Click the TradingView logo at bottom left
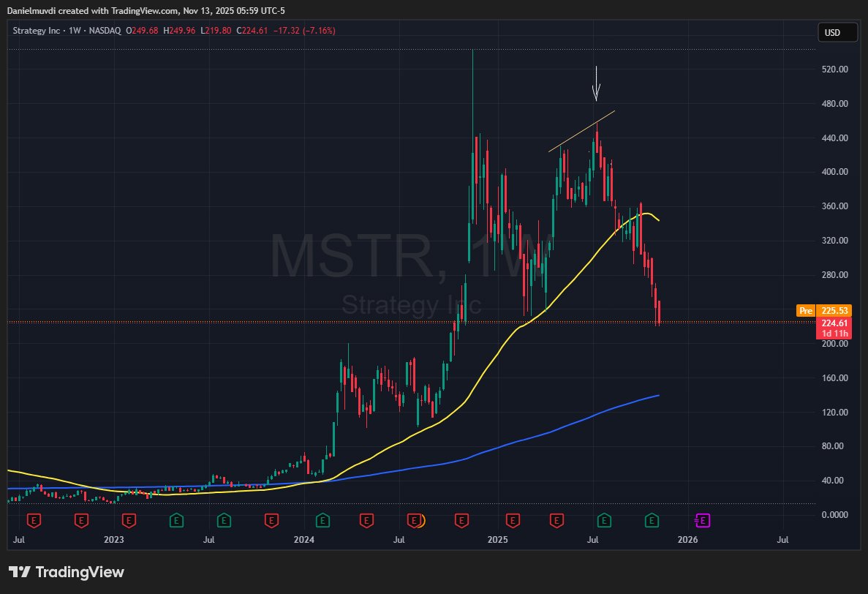868x594 pixels. pyautogui.click(x=67, y=572)
